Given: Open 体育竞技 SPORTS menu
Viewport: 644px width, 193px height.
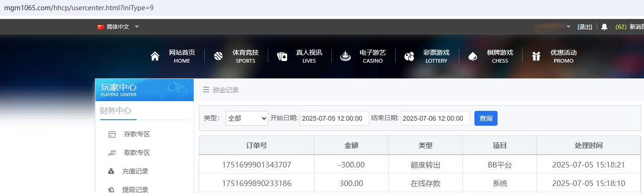Looking at the screenshot, I should point(246,56).
